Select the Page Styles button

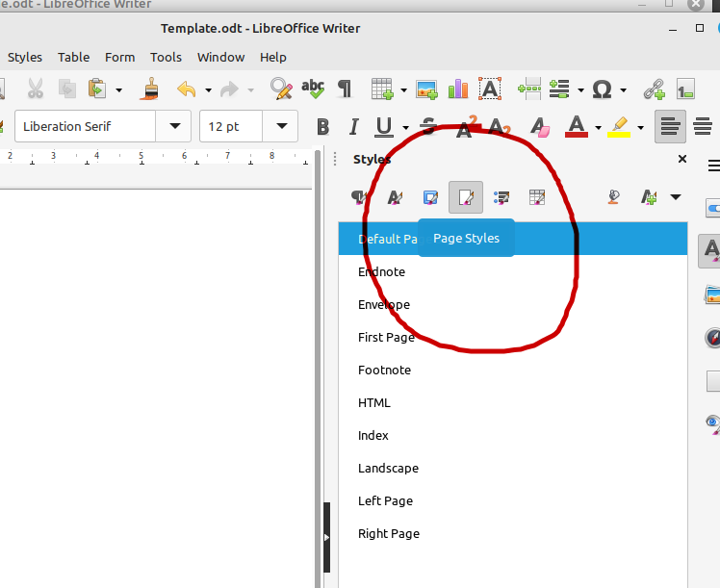[466, 197]
